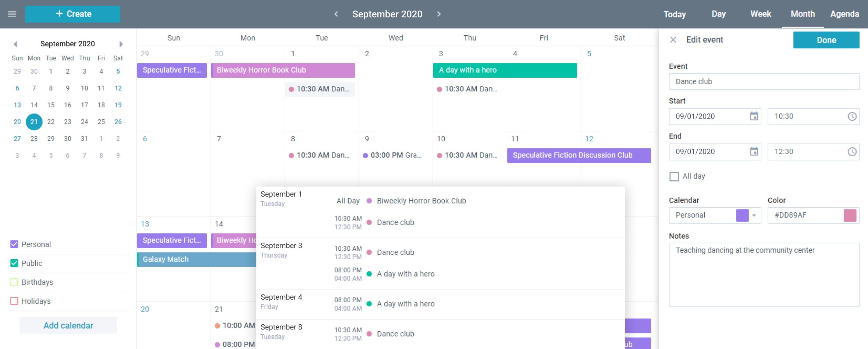
Task: Click the Dance club event name field
Action: 764,81
